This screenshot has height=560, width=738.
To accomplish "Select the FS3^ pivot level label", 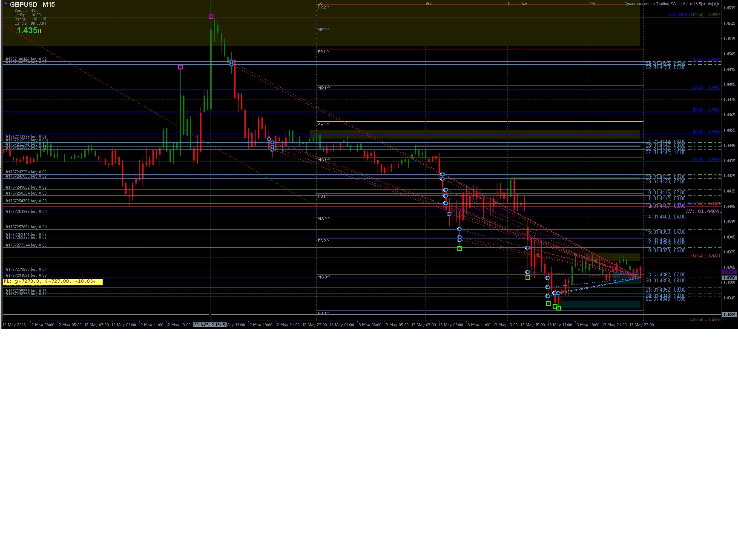I will [323, 313].
